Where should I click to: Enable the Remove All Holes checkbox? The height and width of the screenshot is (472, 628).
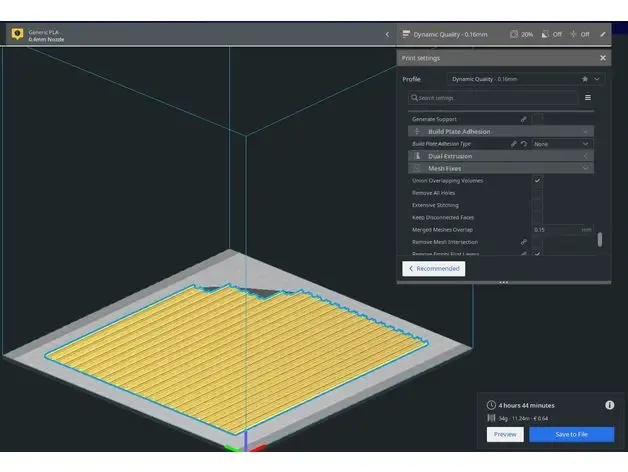[537, 193]
